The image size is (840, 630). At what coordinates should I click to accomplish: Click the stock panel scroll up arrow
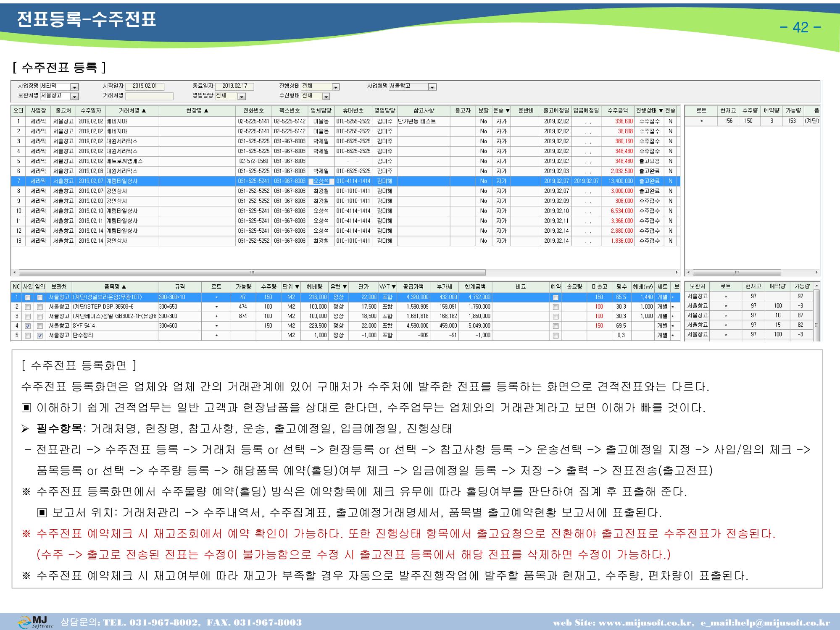[x=816, y=286]
